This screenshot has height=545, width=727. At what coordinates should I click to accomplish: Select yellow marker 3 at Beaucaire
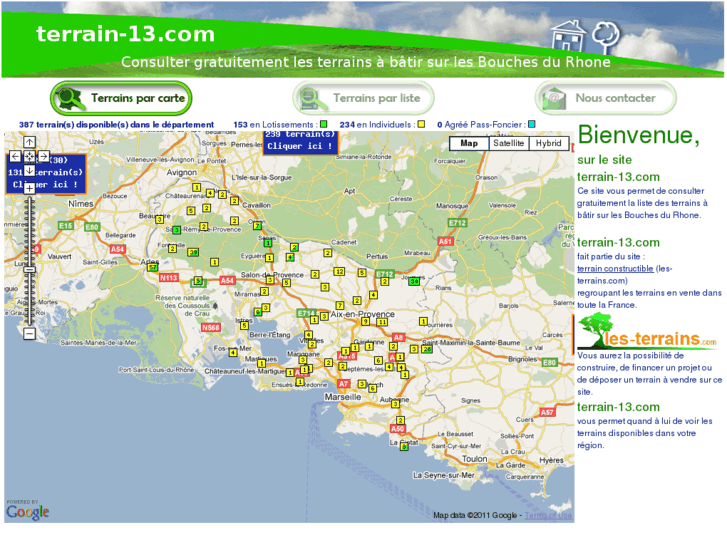pos(159,219)
